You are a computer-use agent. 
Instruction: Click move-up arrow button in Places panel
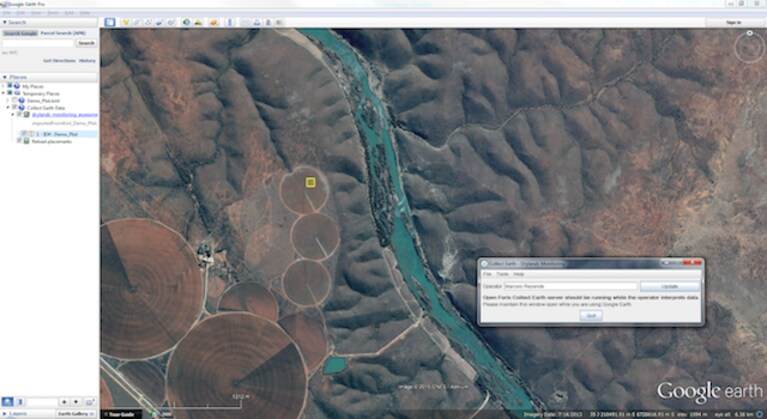point(64,402)
